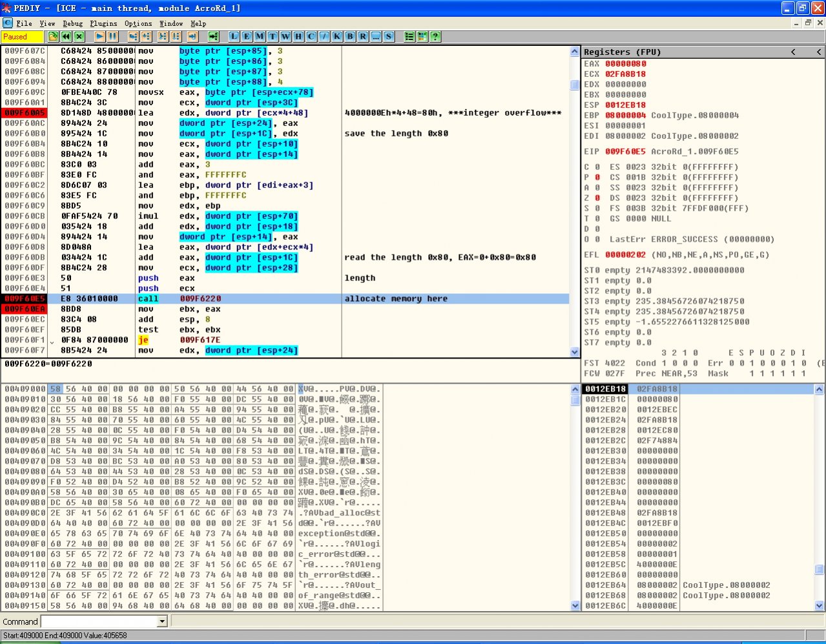Open the Debug menu
This screenshot has width=826, height=644.
click(x=72, y=23)
